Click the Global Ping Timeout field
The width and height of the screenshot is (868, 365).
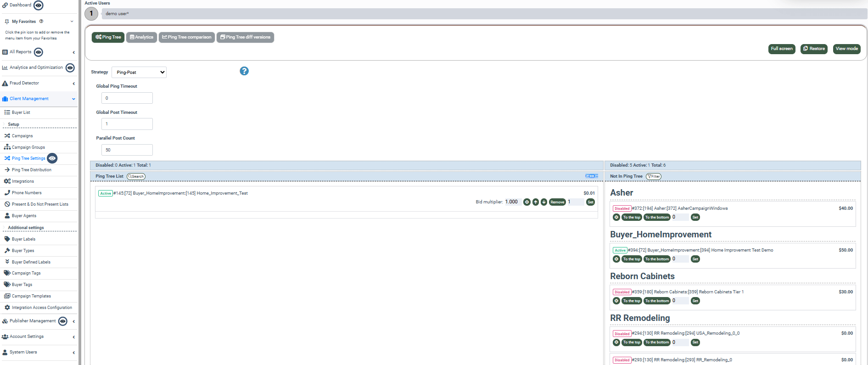pyautogui.click(x=127, y=98)
